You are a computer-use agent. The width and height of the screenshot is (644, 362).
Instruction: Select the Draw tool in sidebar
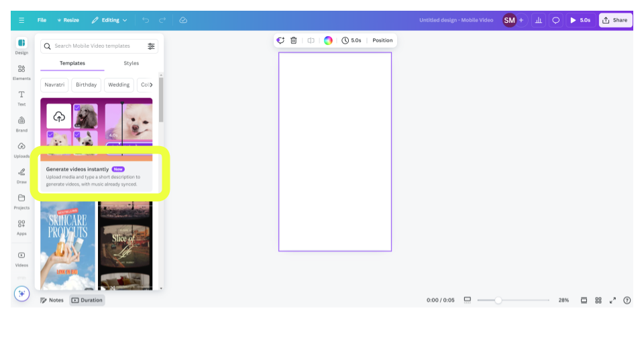pyautogui.click(x=21, y=176)
